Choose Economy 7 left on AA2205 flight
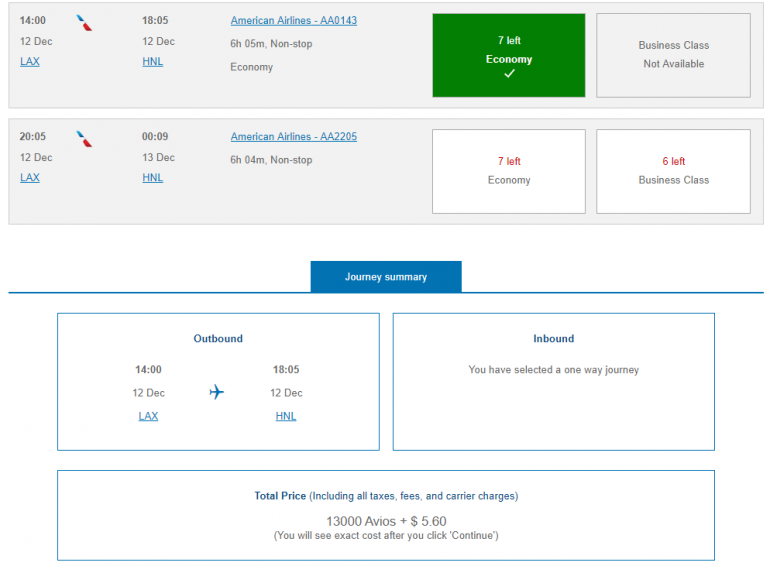This screenshot has width=770, height=566. tap(509, 171)
